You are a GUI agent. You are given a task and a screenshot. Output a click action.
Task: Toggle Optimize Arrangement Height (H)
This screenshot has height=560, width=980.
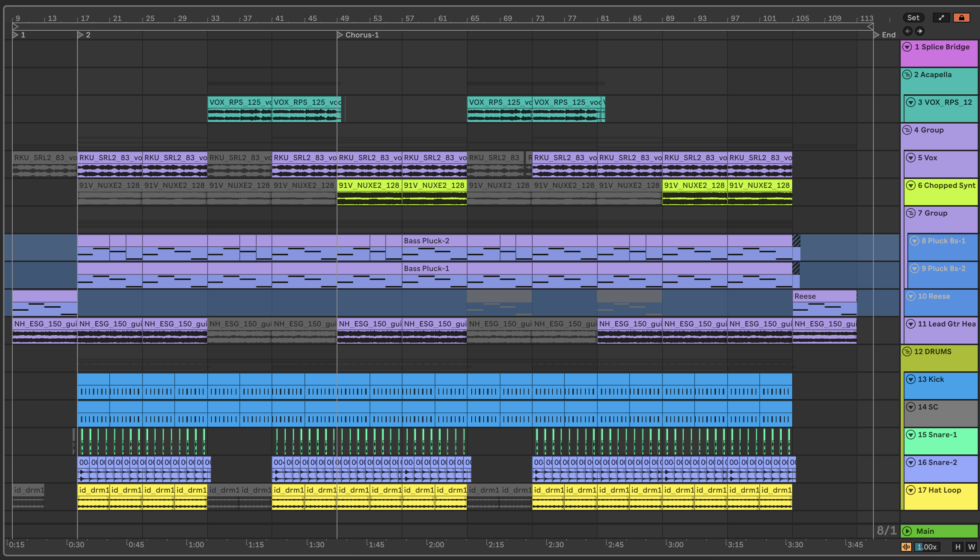pyautogui.click(x=958, y=547)
